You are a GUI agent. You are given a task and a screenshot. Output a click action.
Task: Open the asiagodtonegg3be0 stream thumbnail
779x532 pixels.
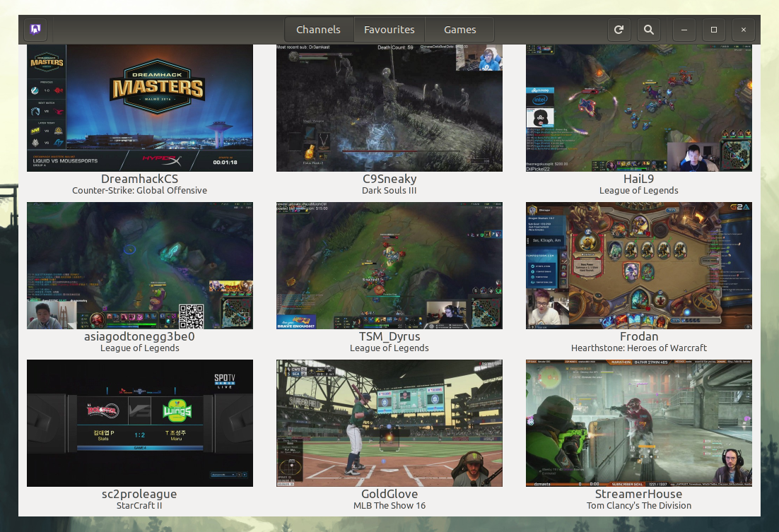click(x=139, y=265)
